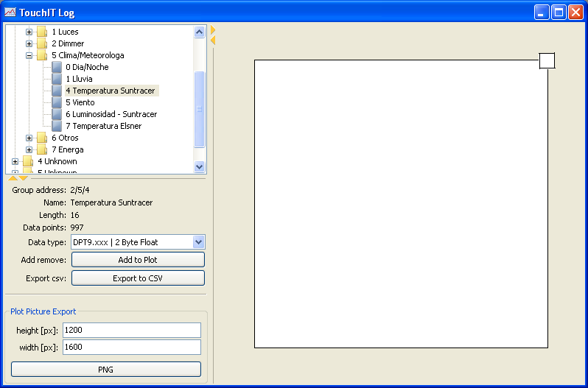Click the width [px] input field
The height and width of the screenshot is (388, 588).
click(x=132, y=347)
